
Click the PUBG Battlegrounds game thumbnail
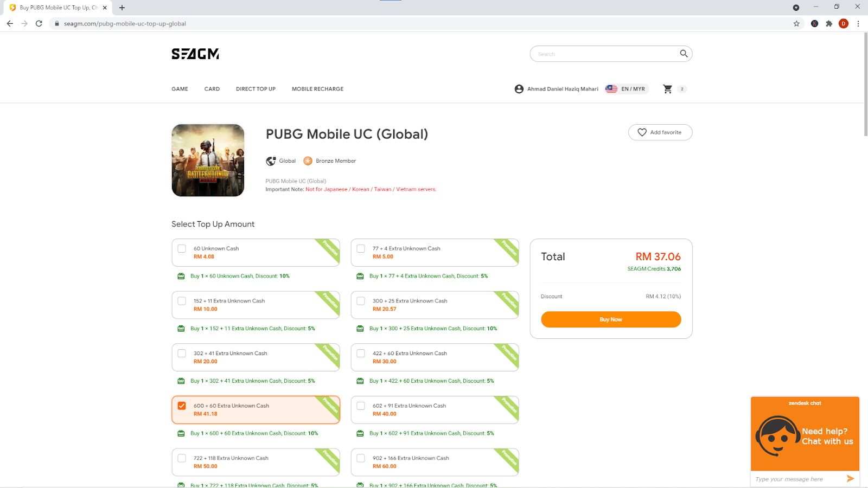[x=208, y=160]
